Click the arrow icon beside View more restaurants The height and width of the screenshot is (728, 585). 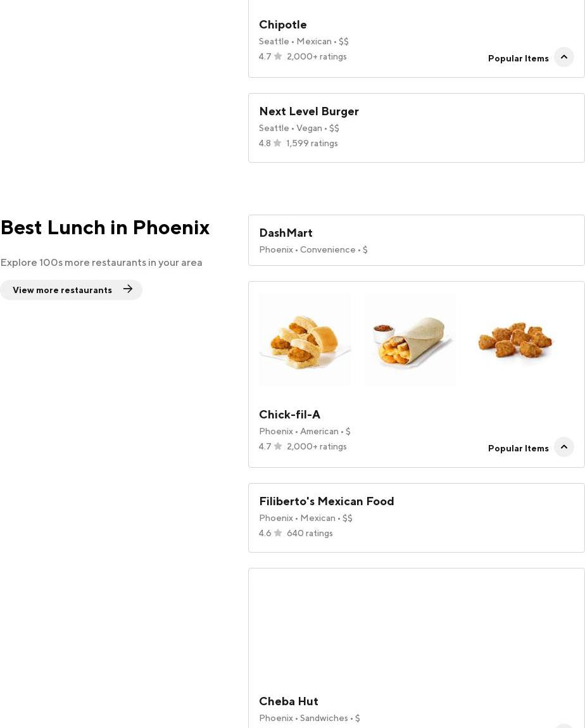click(x=128, y=289)
